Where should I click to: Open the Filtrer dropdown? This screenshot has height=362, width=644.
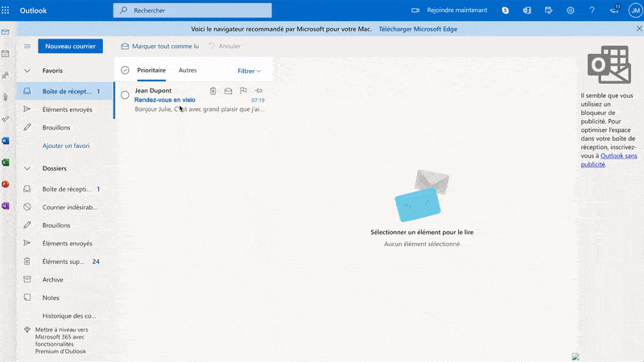coord(249,71)
